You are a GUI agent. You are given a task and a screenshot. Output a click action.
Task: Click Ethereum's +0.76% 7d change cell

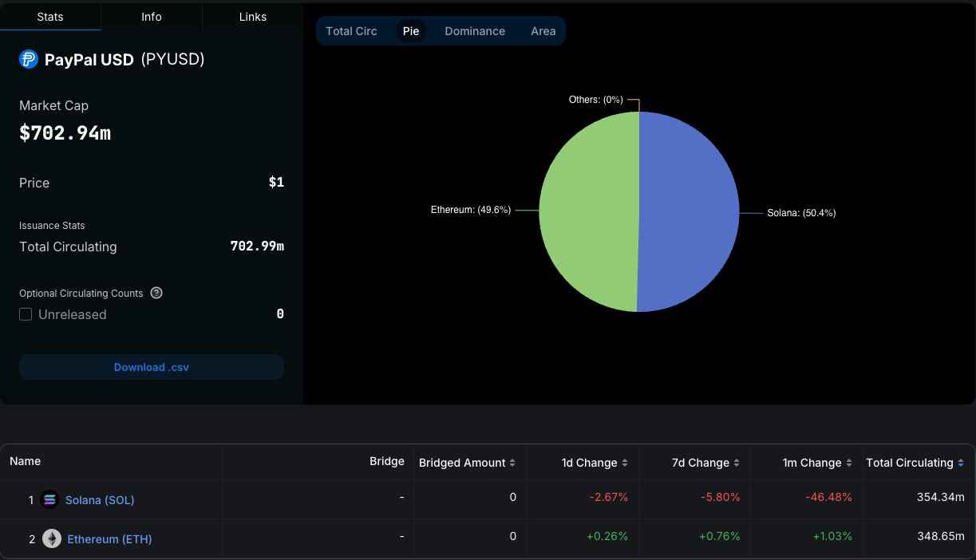[x=720, y=536]
